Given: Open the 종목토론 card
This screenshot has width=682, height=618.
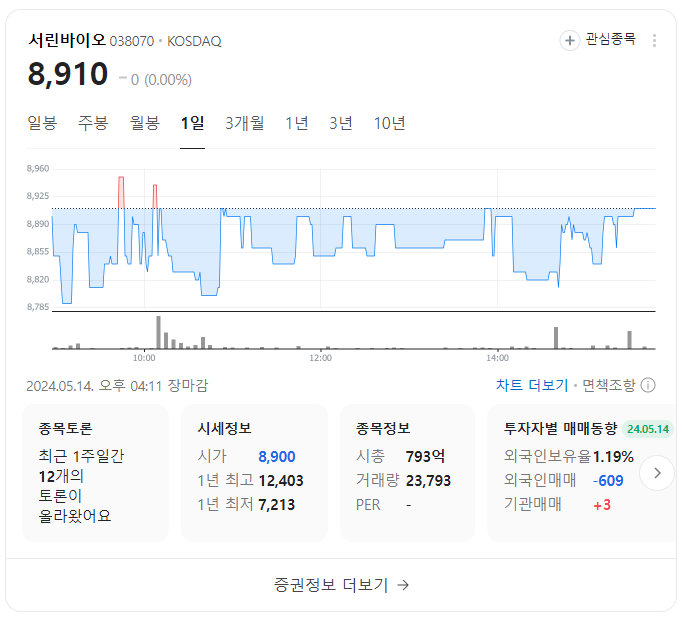Looking at the screenshot, I should 95,473.
